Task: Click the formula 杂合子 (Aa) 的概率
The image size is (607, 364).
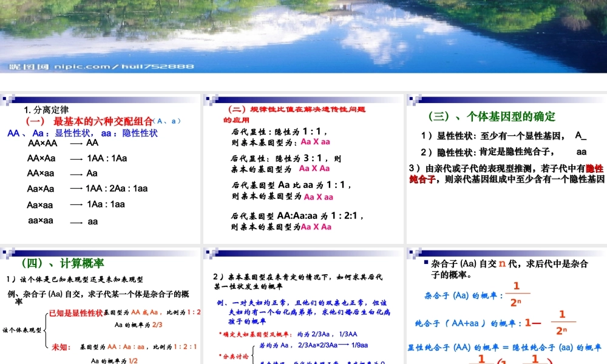Action: (x=478, y=296)
